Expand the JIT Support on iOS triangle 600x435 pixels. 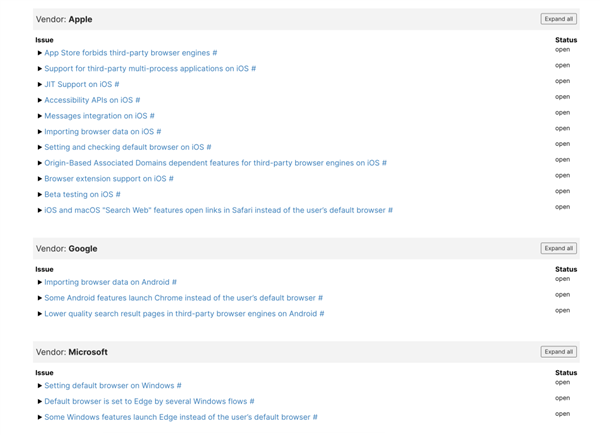pyautogui.click(x=40, y=85)
